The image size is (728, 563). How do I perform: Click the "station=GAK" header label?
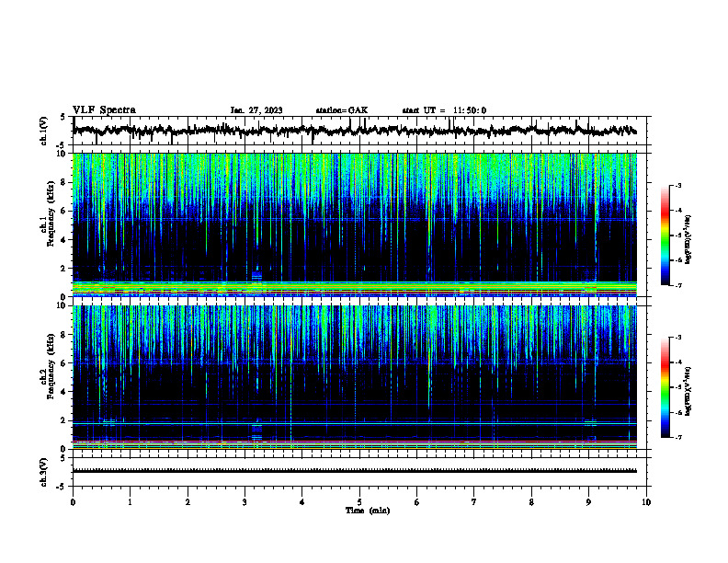click(342, 110)
